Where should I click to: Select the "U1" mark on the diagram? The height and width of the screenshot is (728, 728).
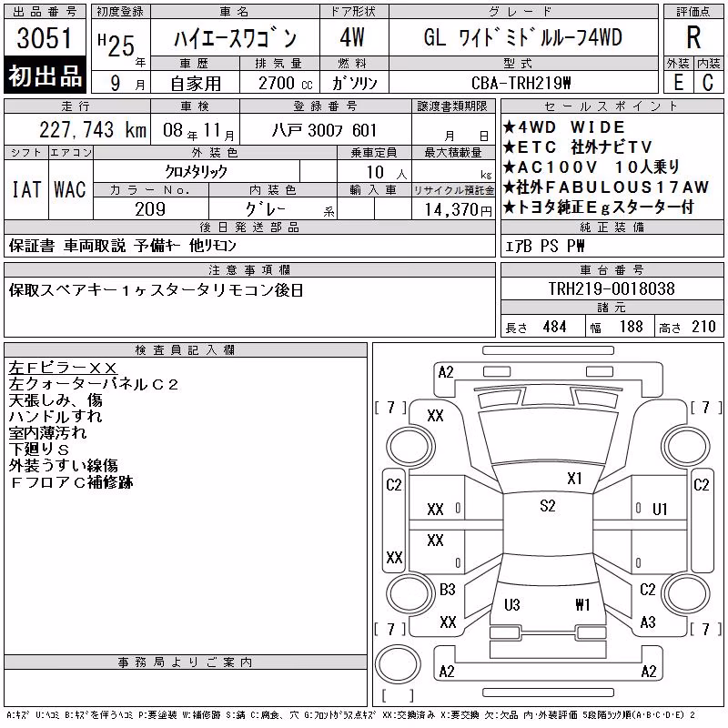pyautogui.click(x=660, y=510)
